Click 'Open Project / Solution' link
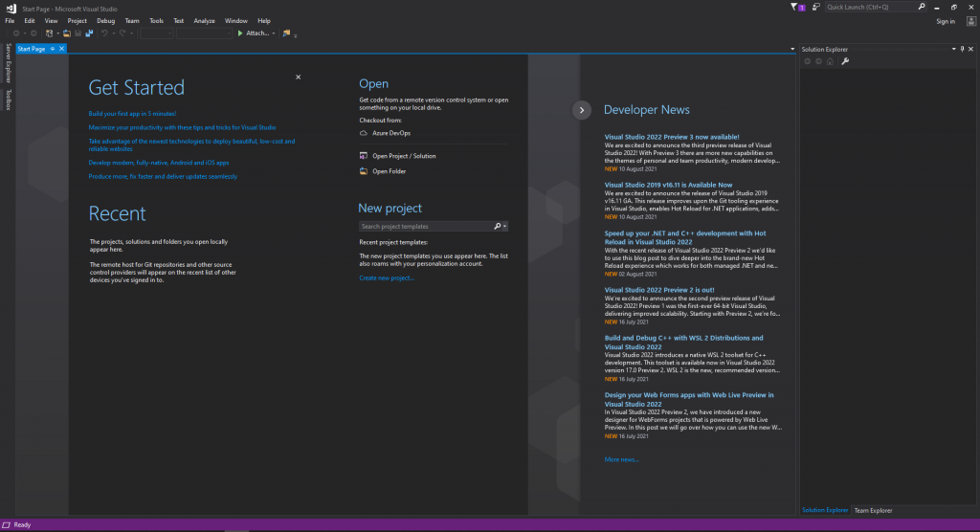This screenshot has height=532, width=980. pyautogui.click(x=404, y=156)
